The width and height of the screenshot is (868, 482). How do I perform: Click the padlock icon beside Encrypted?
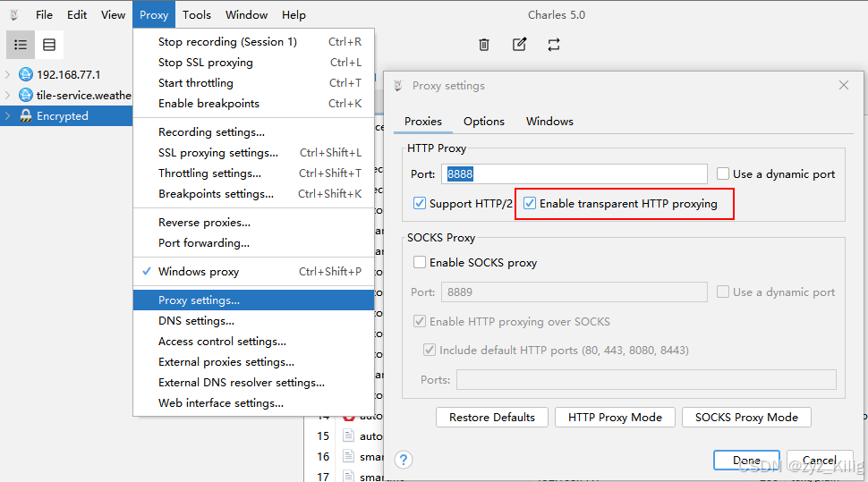[25, 115]
